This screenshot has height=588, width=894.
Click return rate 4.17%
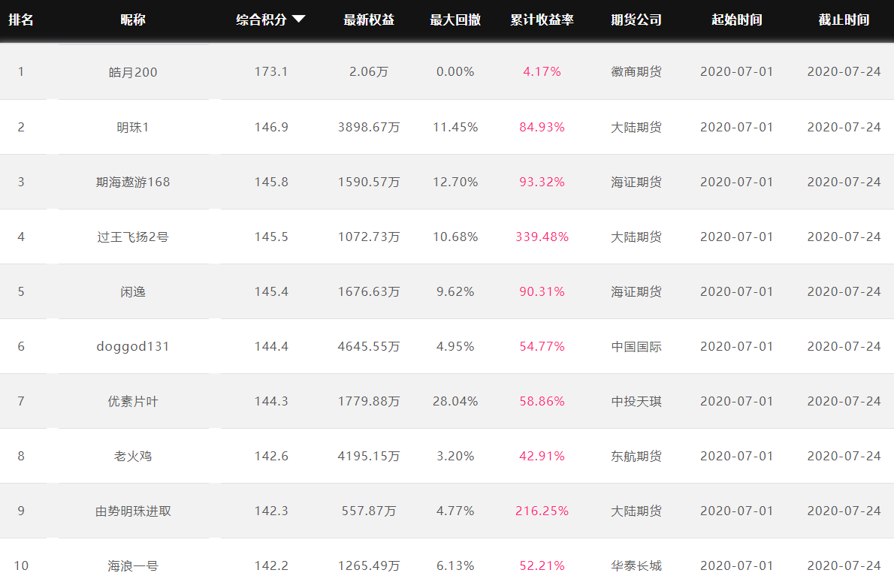(542, 72)
